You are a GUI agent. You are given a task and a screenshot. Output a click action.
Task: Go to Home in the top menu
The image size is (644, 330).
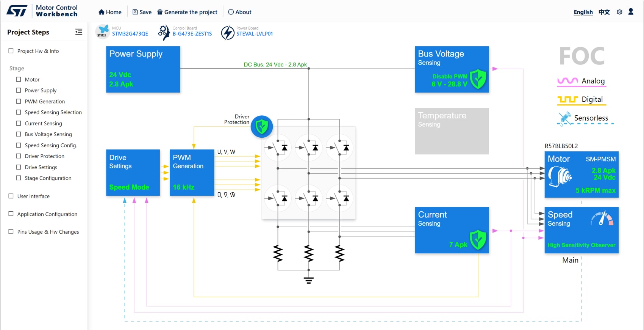(110, 12)
